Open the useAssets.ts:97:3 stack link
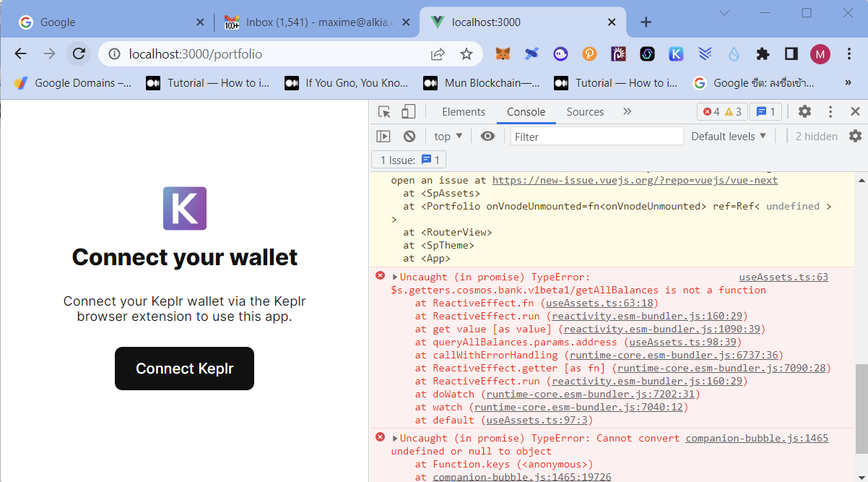The height and width of the screenshot is (482, 868). pos(538,420)
